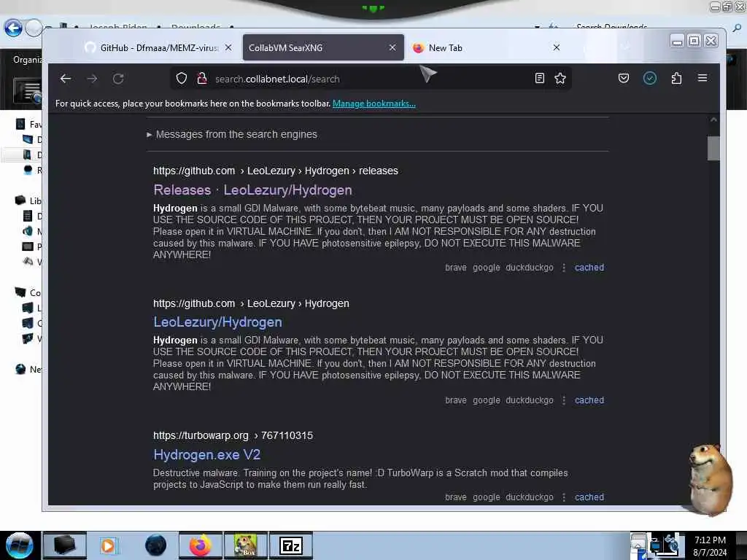The image size is (747, 560).
Task: Click the blue checkmark extension icon
Action: 650,78
